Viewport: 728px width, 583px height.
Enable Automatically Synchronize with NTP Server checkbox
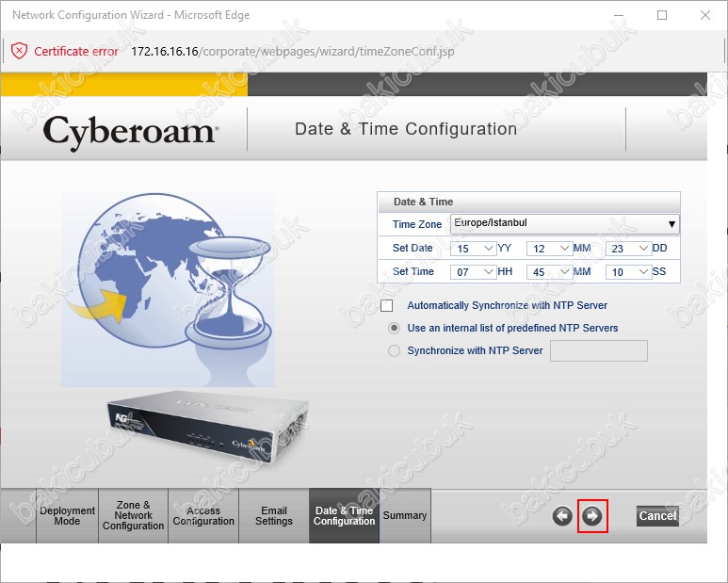pos(386,305)
